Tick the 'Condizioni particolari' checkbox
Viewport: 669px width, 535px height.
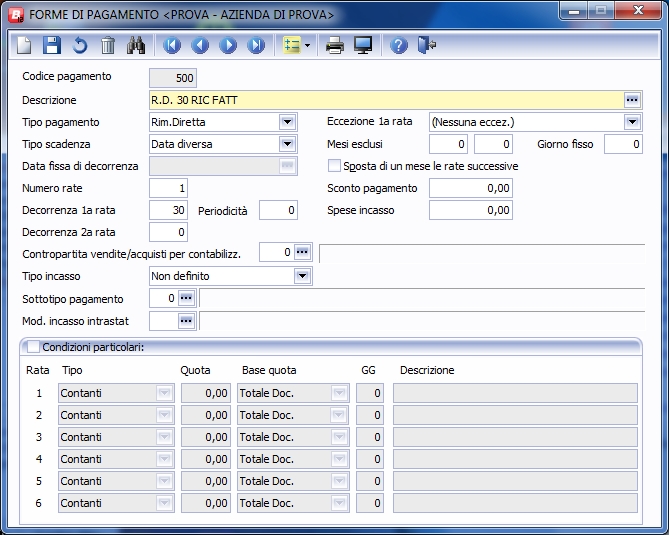click(33, 347)
